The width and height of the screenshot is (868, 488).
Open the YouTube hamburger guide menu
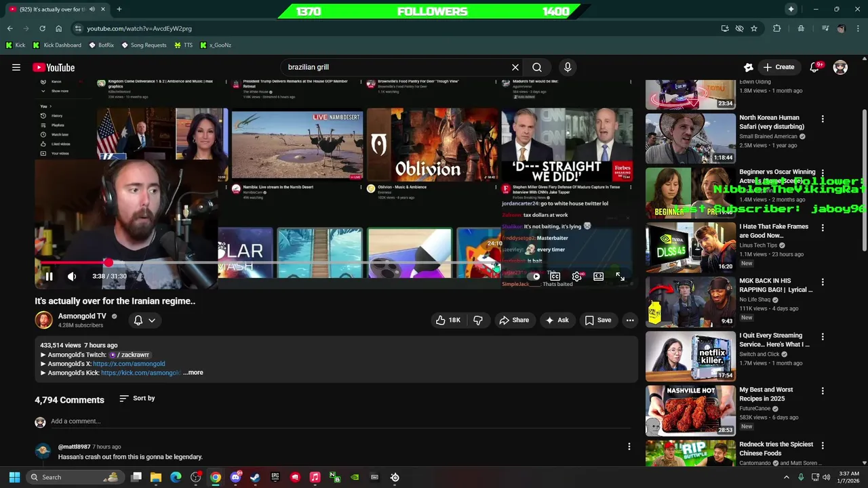click(x=16, y=67)
